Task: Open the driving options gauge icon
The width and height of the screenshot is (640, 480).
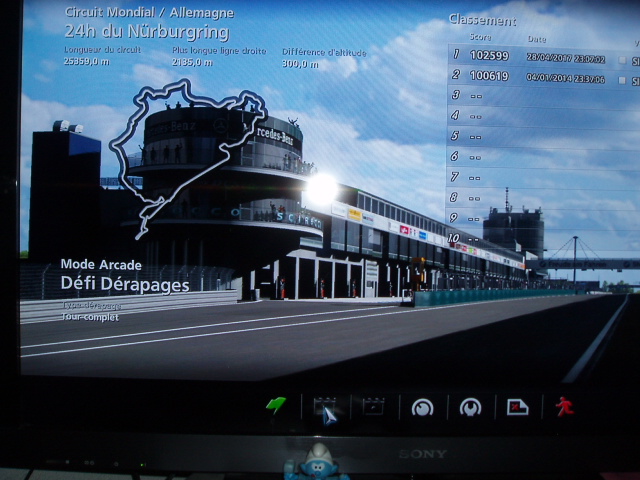Action: click(422, 407)
